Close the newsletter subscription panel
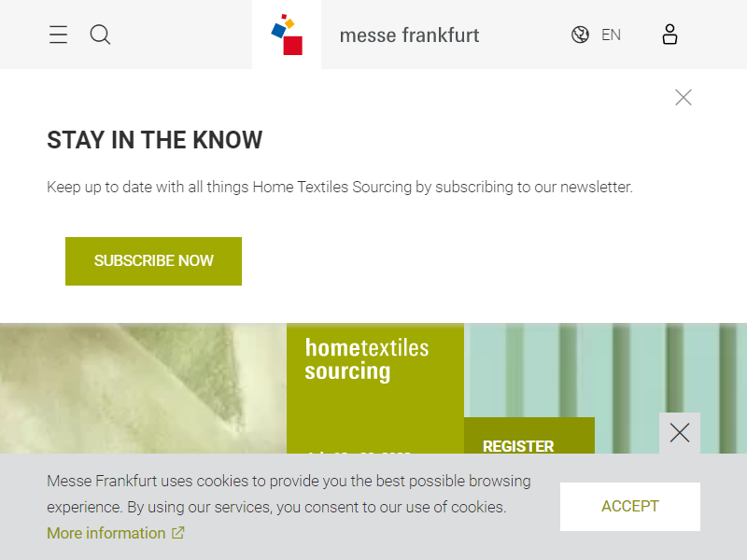The width and height of the screenshot is (747, 560). pos(684,97)
